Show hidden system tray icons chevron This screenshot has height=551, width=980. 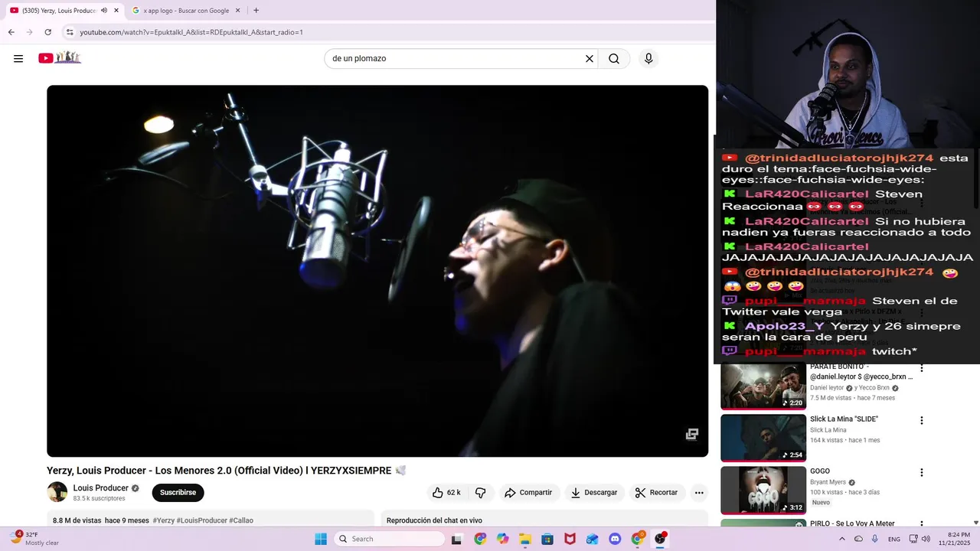[x=841, y=539]
